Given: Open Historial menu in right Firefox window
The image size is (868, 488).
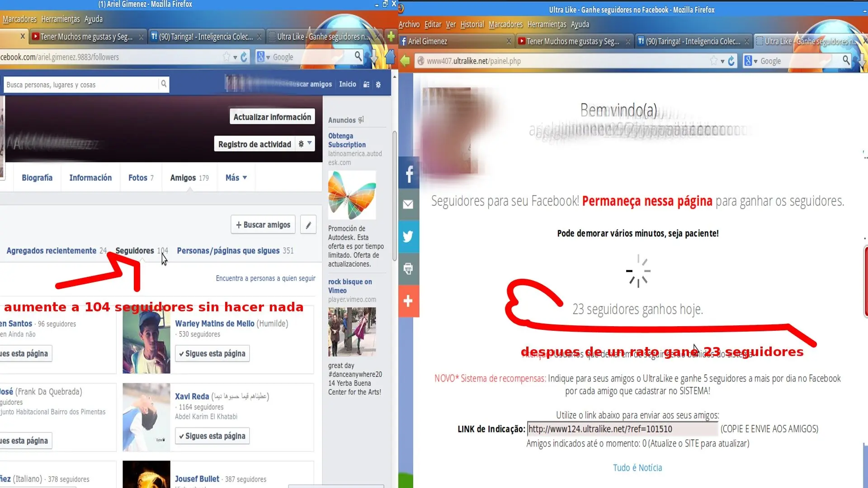Looking at the screenshot, I should pos(472,24).
